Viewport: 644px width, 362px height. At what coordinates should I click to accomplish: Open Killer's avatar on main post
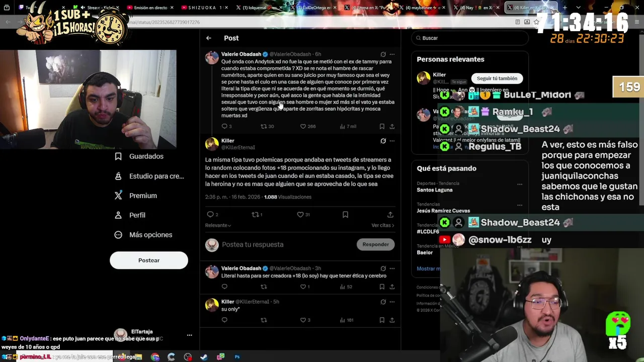(x=212, y=144)
